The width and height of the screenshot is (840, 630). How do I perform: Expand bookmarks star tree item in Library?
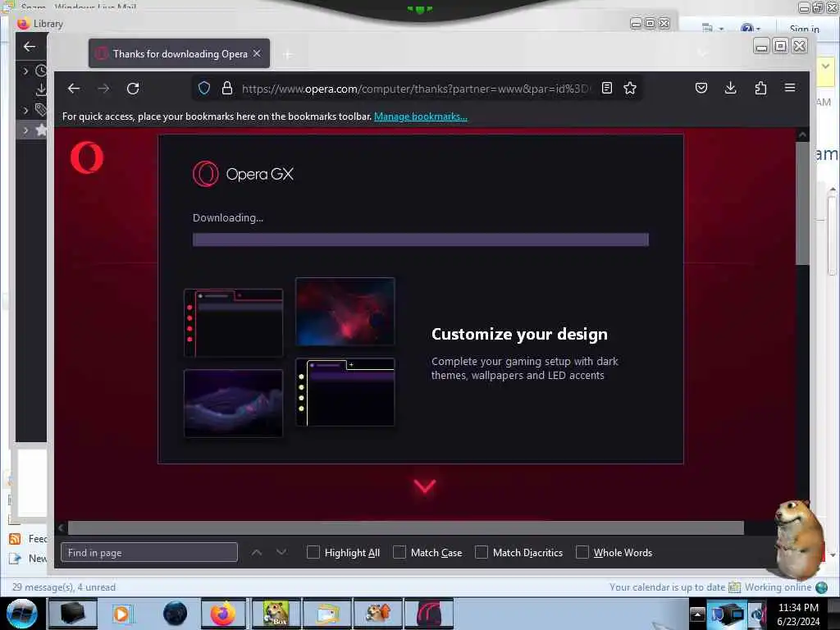point(25,130)
